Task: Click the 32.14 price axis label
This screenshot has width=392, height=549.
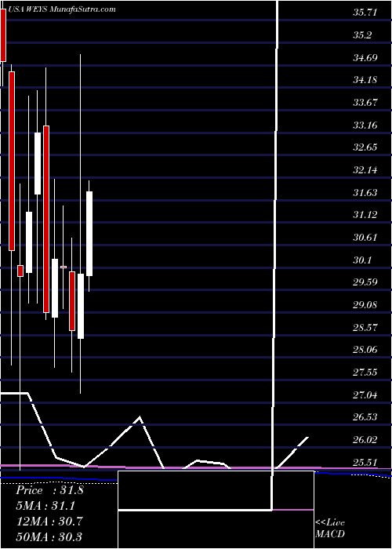Action: pyautogui.click(x=365, y=170)
